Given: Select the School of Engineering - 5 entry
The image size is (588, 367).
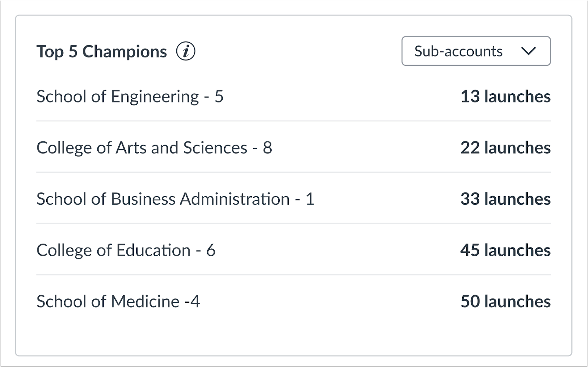Looking at the screenshot, I should coord(130,97).
